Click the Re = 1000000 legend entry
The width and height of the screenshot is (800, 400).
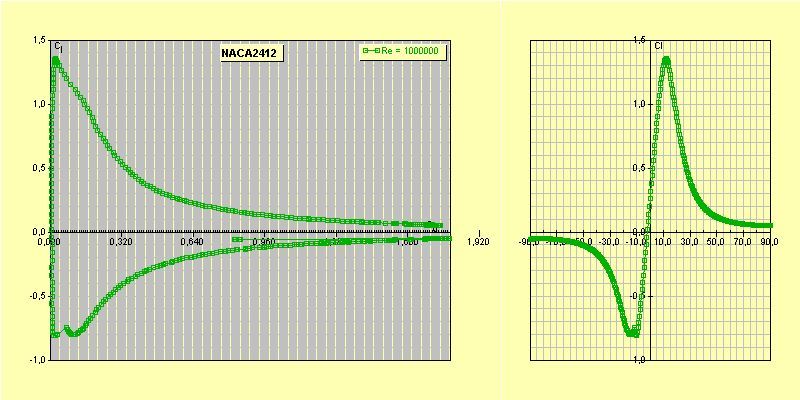(x=410, y=51)
